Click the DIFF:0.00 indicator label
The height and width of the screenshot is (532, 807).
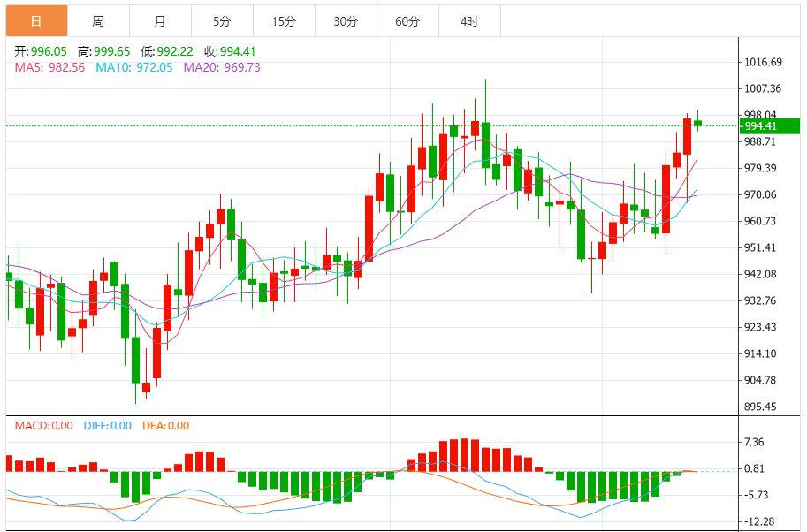coord(108,426)
